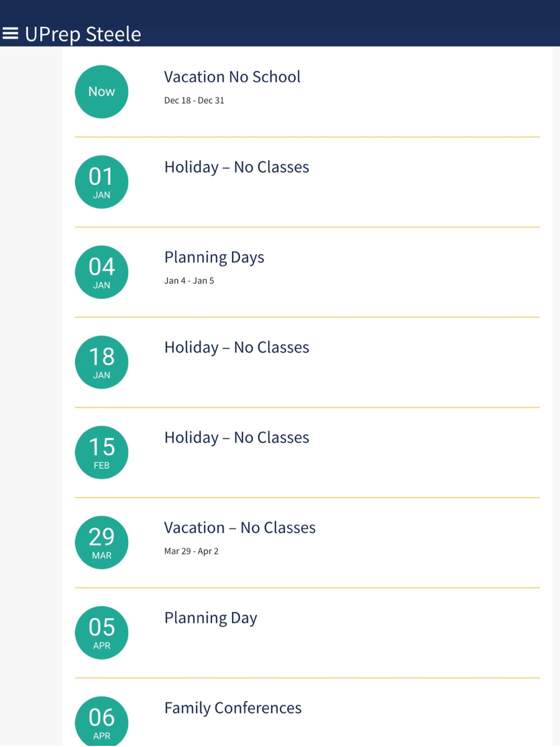Select the 06 APR date badge
Image resolution: width=560 pixels, height=747 pixels.
coord(101,721)
